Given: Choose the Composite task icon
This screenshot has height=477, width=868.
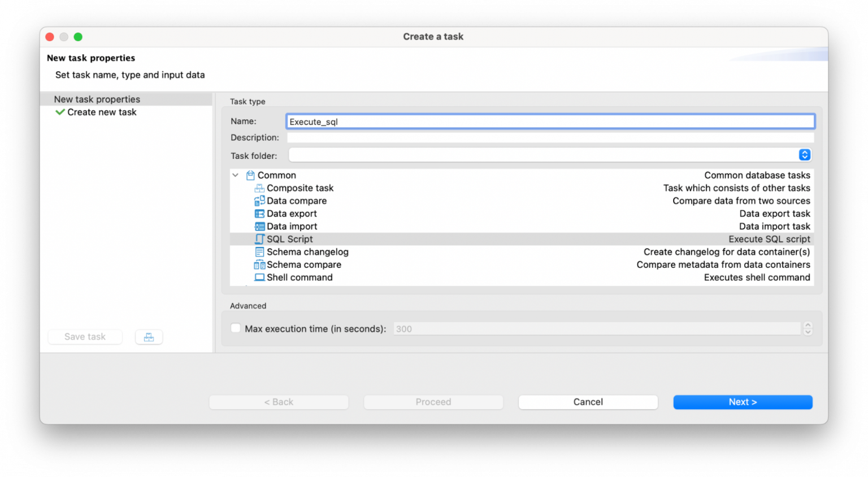Looking at the screenshot, I should click(x=259, y=188).
